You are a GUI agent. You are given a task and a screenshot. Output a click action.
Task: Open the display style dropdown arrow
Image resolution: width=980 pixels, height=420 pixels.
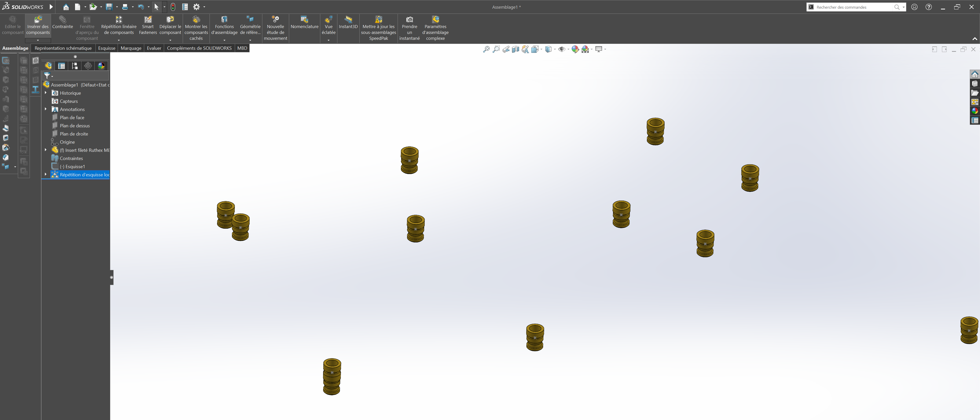pyautogui.click(x=555, y=49)
